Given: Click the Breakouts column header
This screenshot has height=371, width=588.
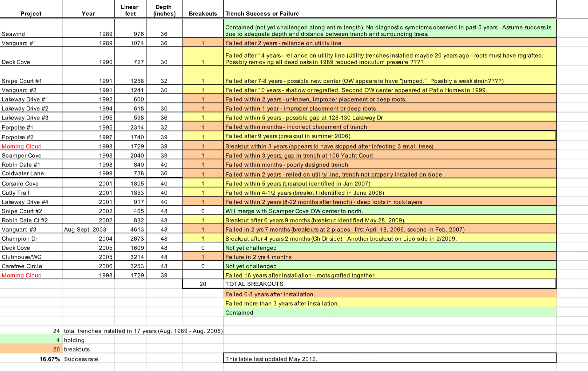Looking at the screenshot, I should [202, 13].
